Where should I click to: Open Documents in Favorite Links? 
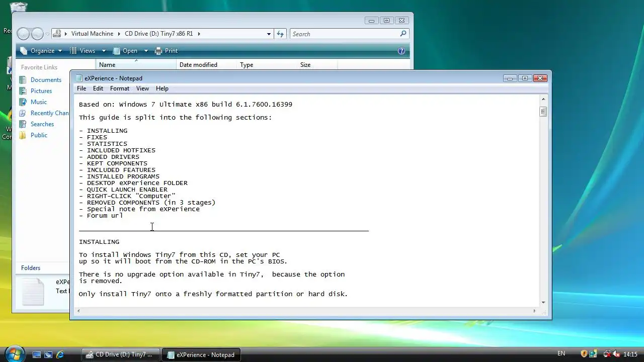[46, 80]
